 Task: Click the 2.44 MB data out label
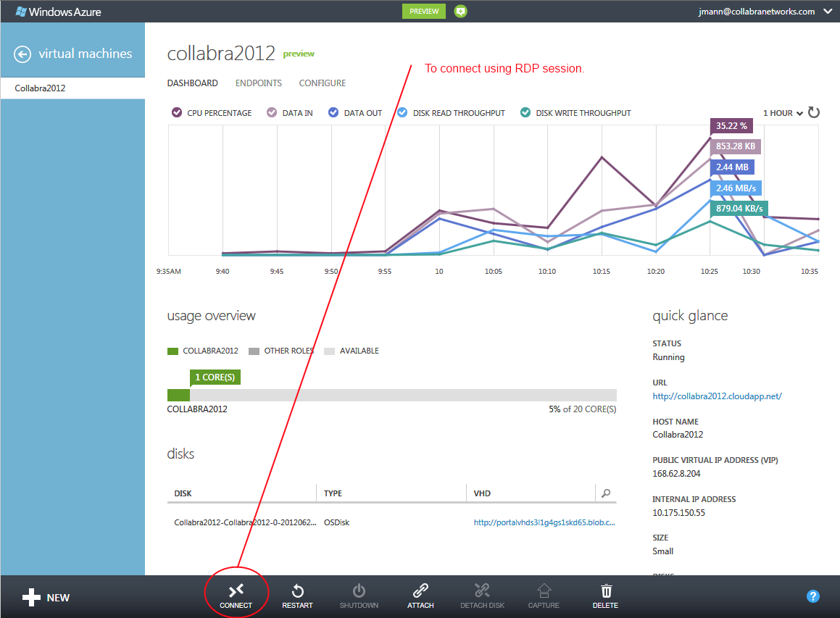click(732, 167)
